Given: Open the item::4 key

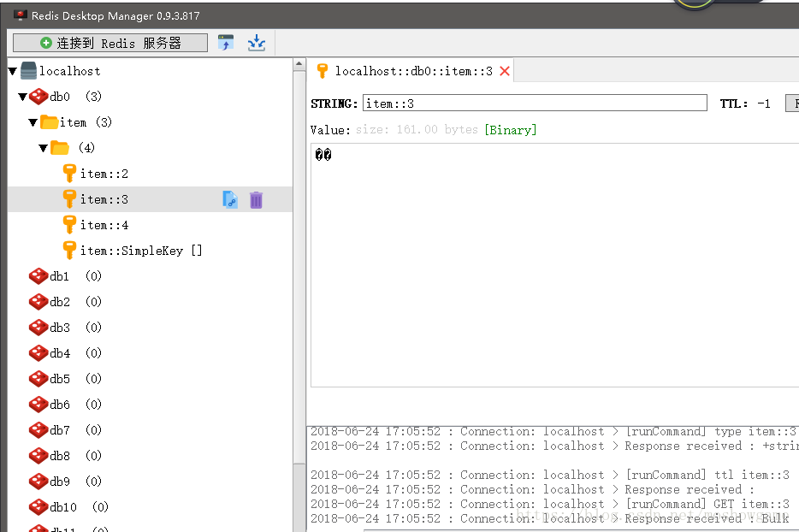Looking at the screenshot, I should [x=104, y=225].
